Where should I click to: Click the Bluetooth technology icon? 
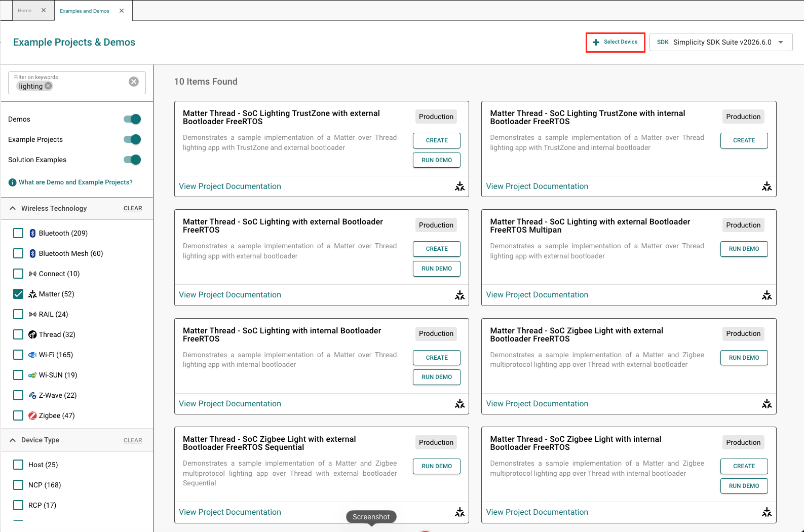tap(32, 233)
